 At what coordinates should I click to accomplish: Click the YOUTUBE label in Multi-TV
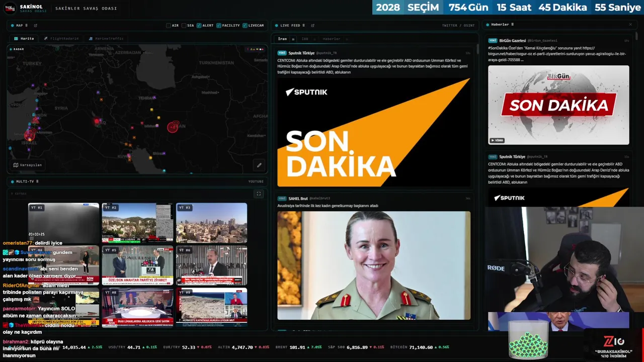[256, 182]
